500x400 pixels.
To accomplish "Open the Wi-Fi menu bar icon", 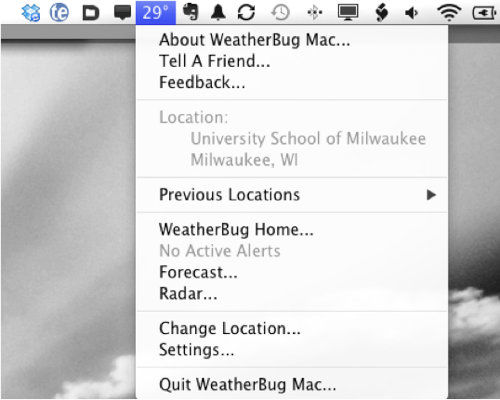I will coord(449,13).
